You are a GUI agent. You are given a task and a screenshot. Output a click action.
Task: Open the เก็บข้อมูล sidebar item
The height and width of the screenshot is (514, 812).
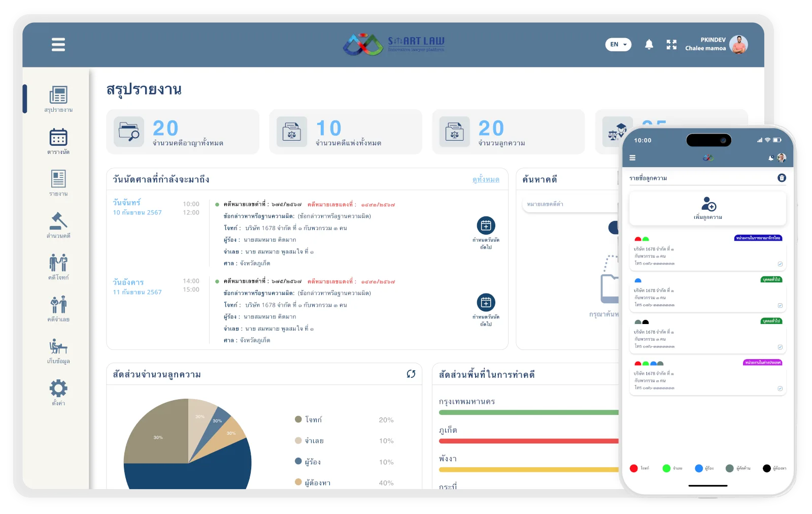(x=58, y=350)
